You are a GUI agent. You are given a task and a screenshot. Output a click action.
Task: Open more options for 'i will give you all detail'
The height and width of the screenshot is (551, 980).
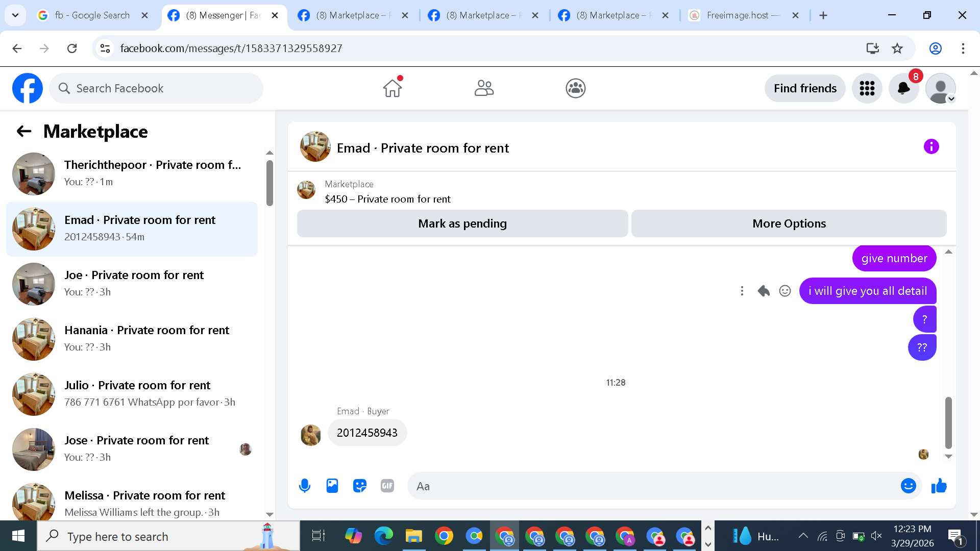[742, 291]
